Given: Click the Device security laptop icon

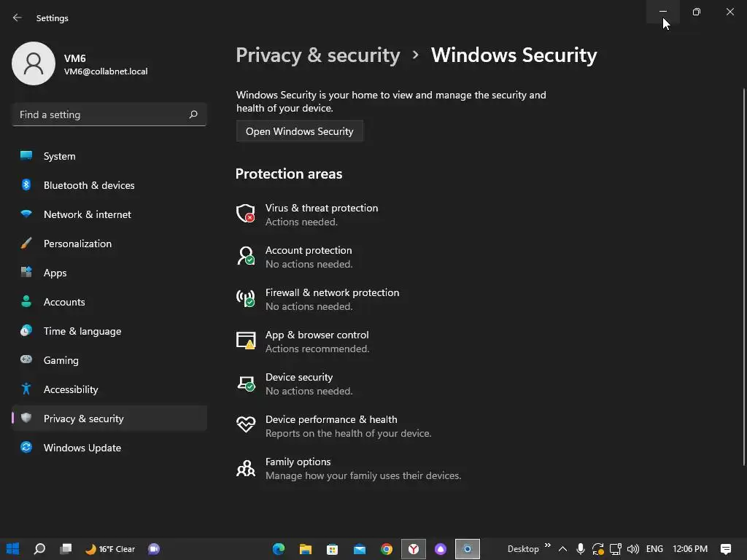Looking at the screenshot, I should point(246,383).
